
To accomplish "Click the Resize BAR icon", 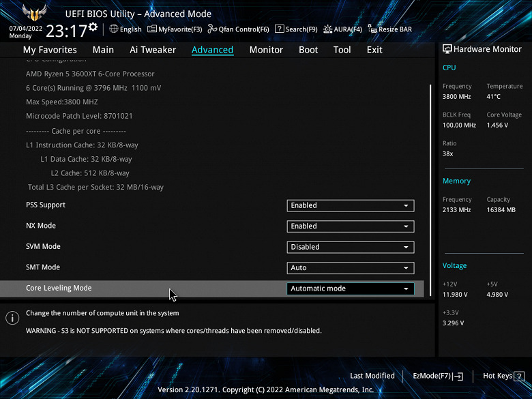I will coord(372,29).
